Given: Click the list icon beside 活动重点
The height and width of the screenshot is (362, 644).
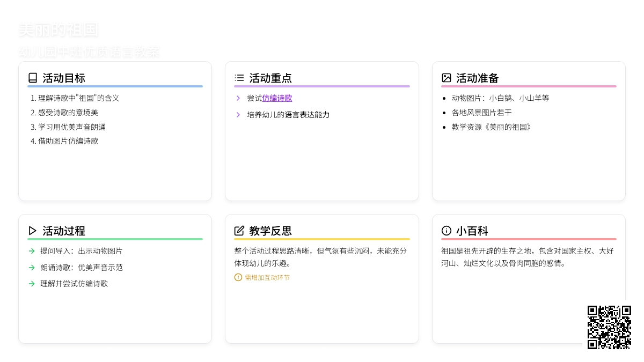Looking at the screenshot, I should (x=239, y=78).
